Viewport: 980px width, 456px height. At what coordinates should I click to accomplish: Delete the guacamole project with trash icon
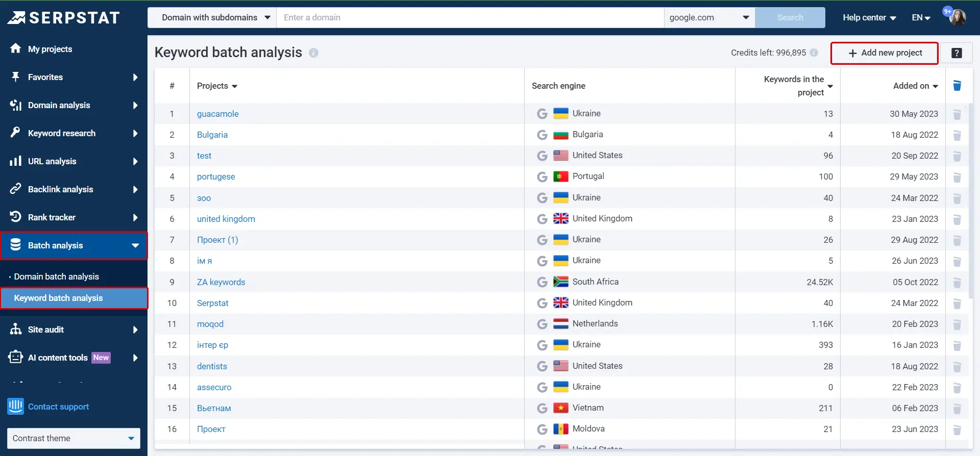(957, 114)
